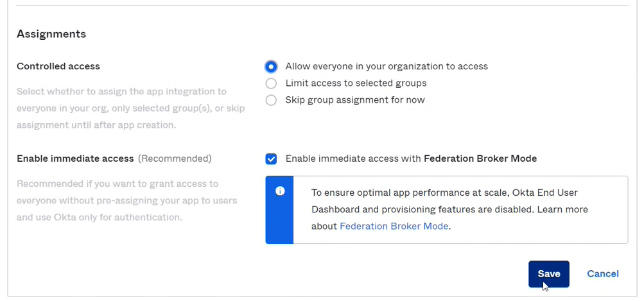Click the Save button
Viewport: 644px width, 301px height.
(x=548, y=273)
